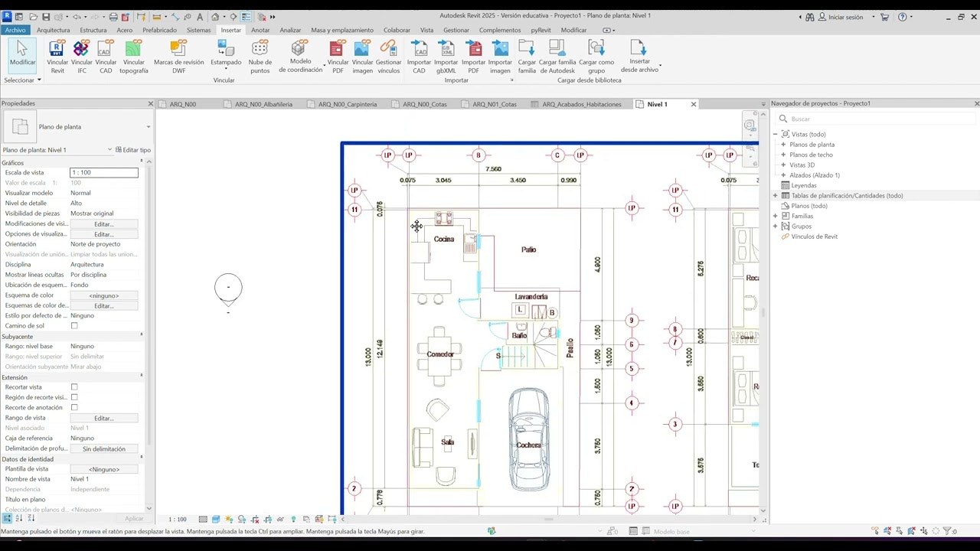980x551 pixels.
Task: Close the Nivel 1 view tab
Action: click(694, 104)
